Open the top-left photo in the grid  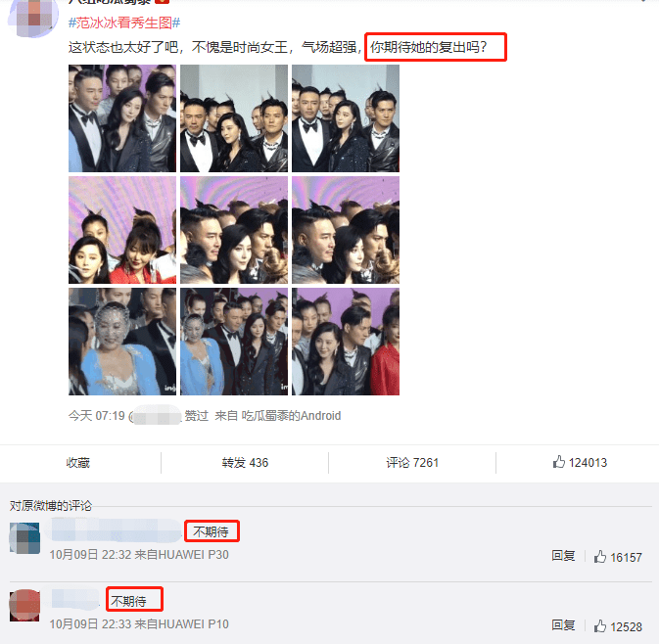pyautogui.click(x=122, y=118)
